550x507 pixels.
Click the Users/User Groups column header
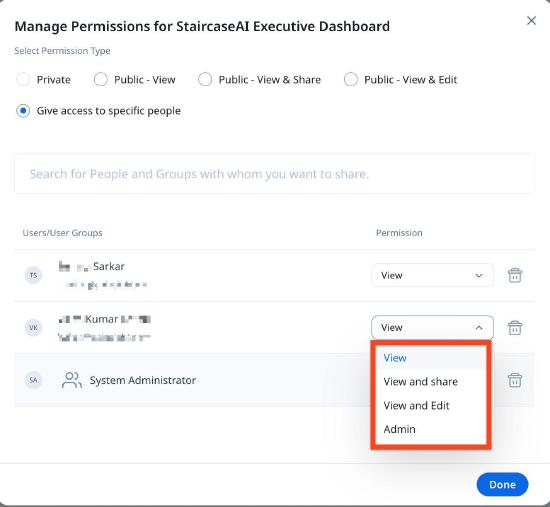(x=62, y=233)
